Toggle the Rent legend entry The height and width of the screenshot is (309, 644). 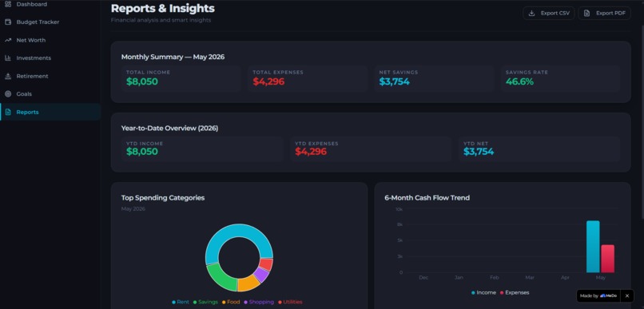point(181,302)
